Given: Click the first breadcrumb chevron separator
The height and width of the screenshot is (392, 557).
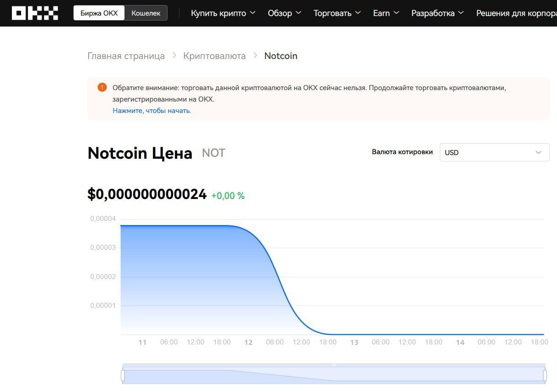Looking at the screenshot, I should (x=174, y=56).
